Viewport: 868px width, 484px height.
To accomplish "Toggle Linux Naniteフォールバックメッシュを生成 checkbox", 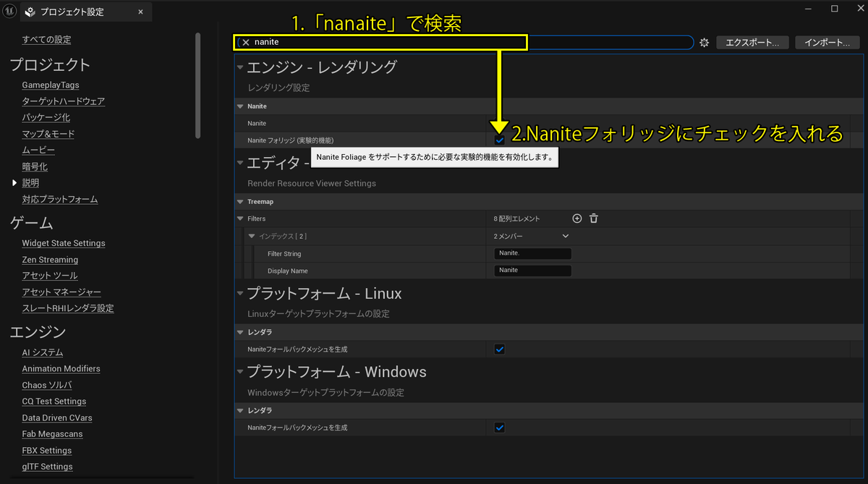I will [499, 349].
